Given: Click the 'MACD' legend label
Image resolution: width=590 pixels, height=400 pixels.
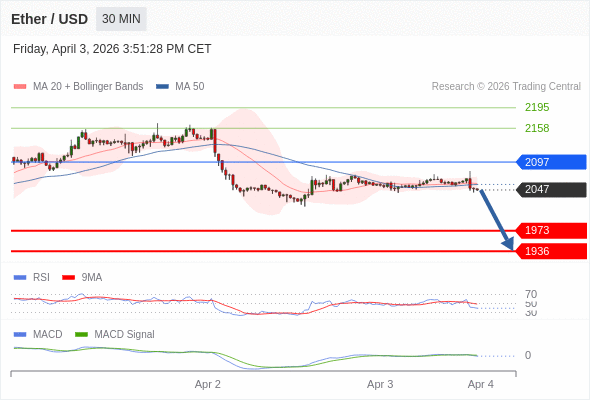Looking at the screenshot, I should click(48, 335).
